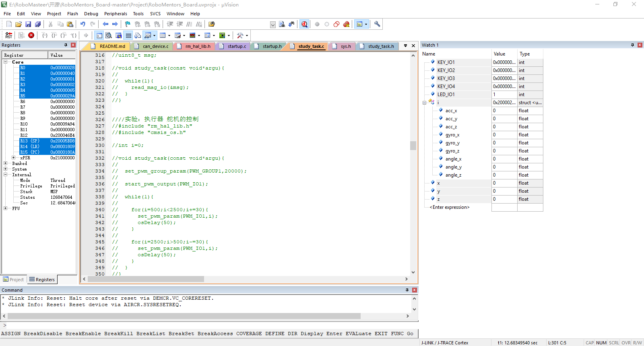This screenshot has width=644, height=346.
Task: Close the Registers panel
Action: [73, 45]
